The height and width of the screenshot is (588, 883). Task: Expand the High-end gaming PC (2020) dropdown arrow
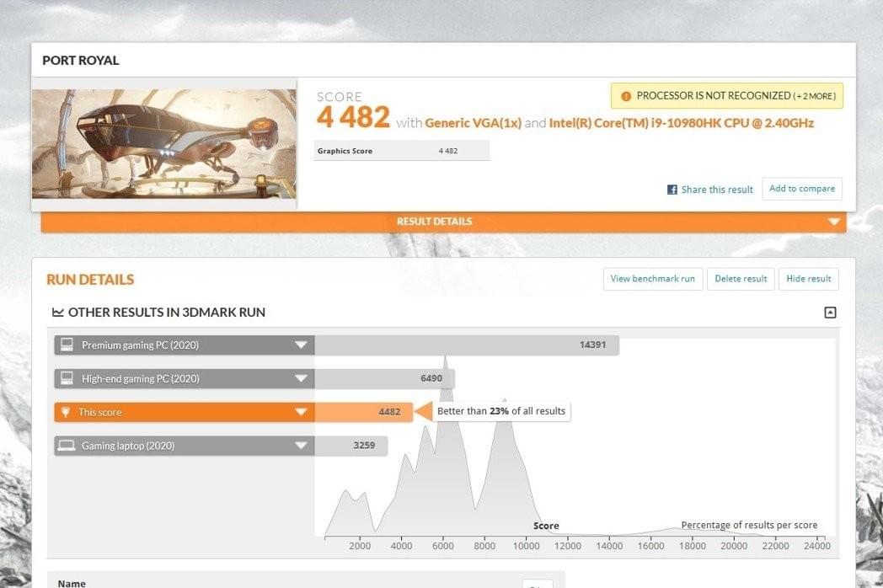click(x=302, y=378)
